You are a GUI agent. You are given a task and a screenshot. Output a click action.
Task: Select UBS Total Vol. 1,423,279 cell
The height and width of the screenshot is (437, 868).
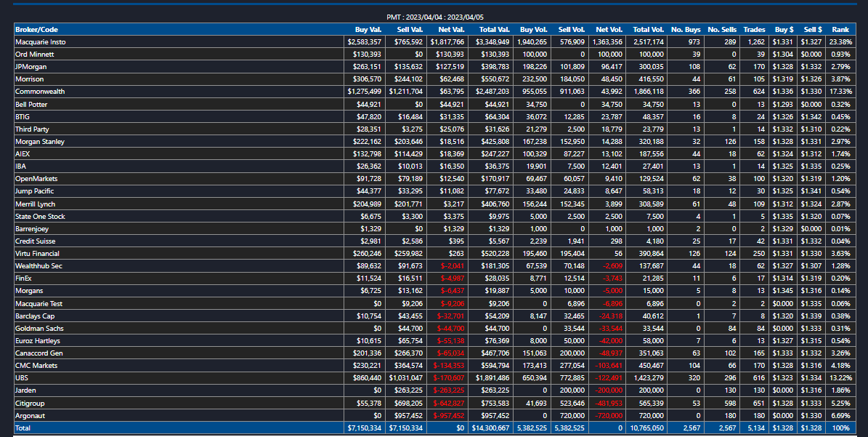click(648, 377)
